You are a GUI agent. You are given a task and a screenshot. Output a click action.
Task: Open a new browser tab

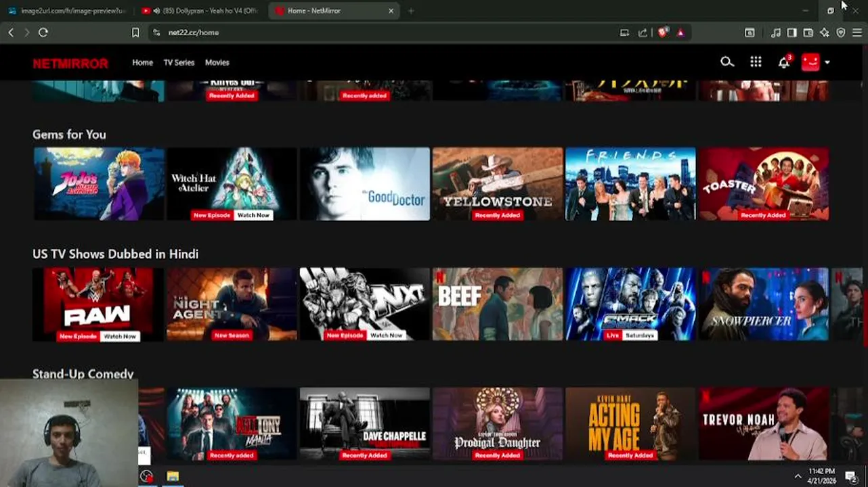click(x=411, y=11)
